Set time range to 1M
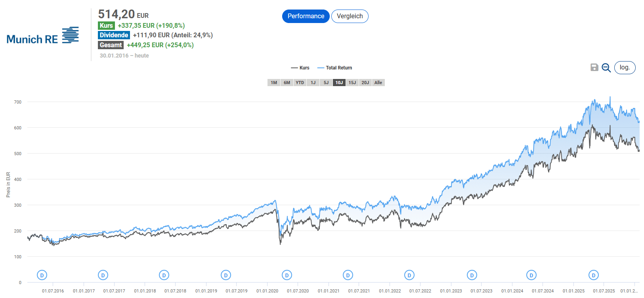Viewport: 644px width, 298px height. pos(274,83)
